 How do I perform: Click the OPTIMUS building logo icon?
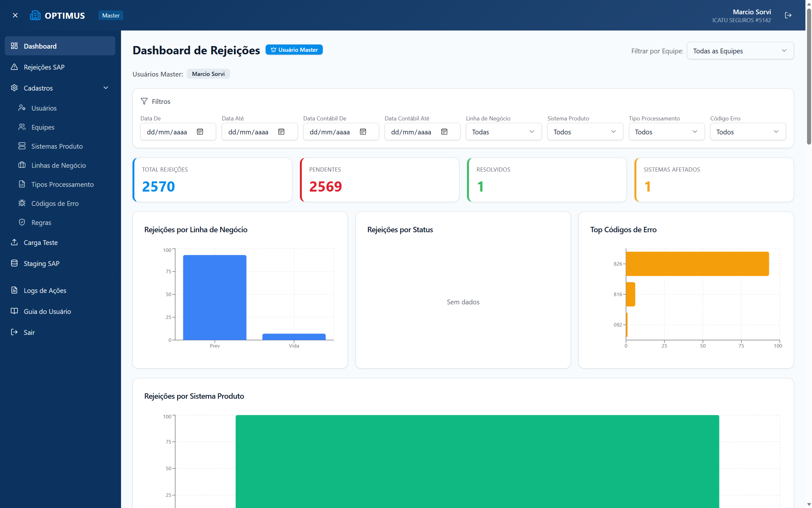tap(35, 15)
